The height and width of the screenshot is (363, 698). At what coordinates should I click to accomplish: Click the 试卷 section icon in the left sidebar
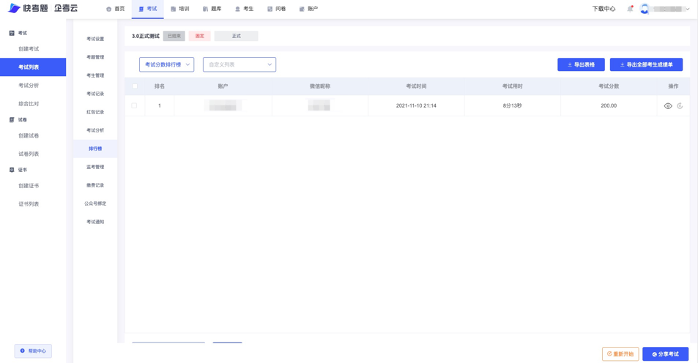12,119
